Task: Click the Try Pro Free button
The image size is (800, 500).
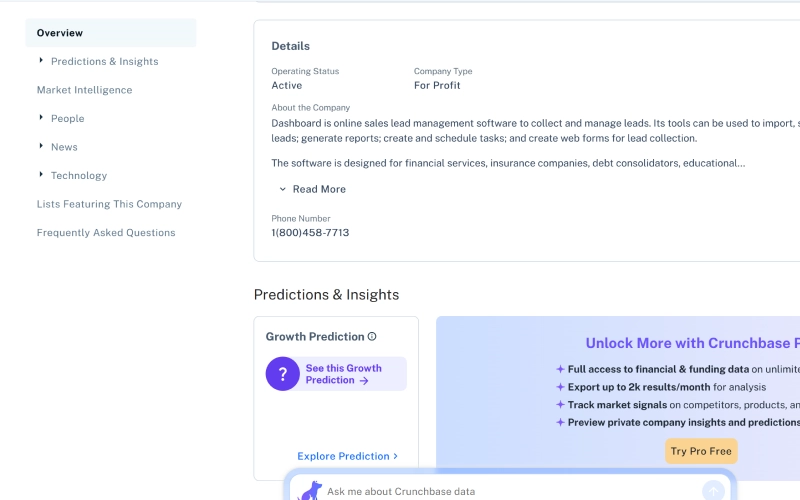Action: [x=701, y=451]
